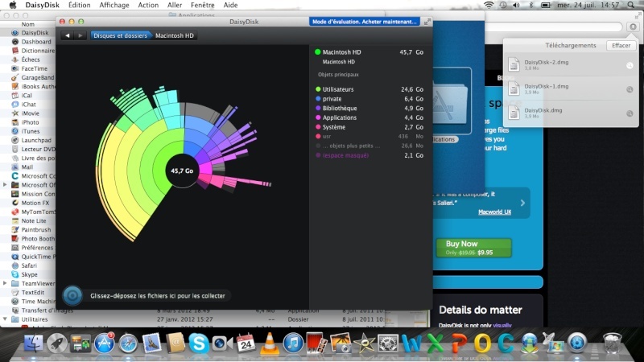644x362 pixels.
Task: Click the forward arrow in DaisyDisk toolbar
Action: (x=80, y=35)
